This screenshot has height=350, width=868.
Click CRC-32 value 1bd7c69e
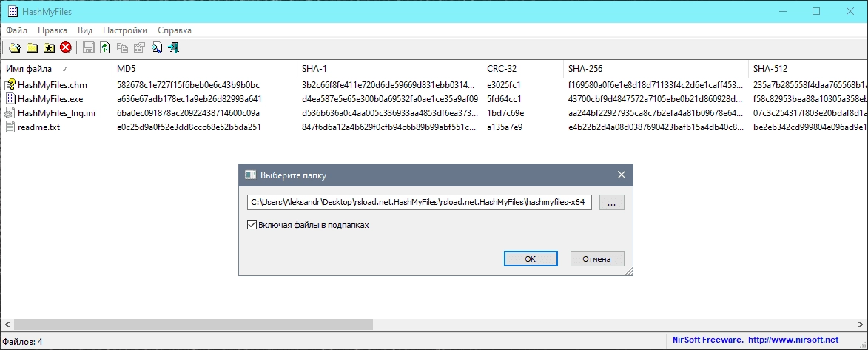tap(505, 113)
